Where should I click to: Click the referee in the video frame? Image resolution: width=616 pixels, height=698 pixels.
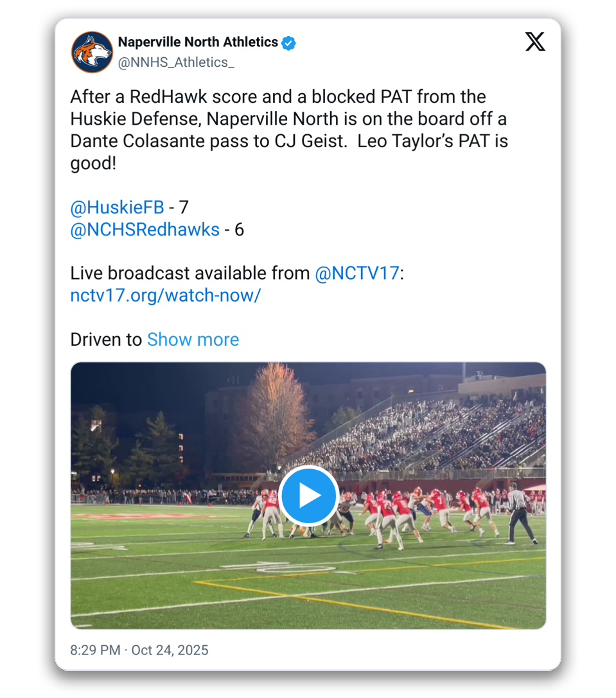pyautogui.click(x=518, y=513)
